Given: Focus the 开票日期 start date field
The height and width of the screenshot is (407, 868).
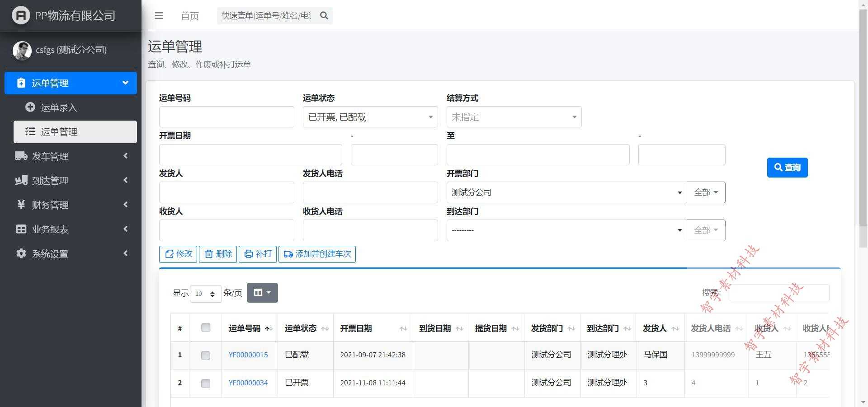Looking at the screenshot, I should pyautogui.click(x=250, y=154).
